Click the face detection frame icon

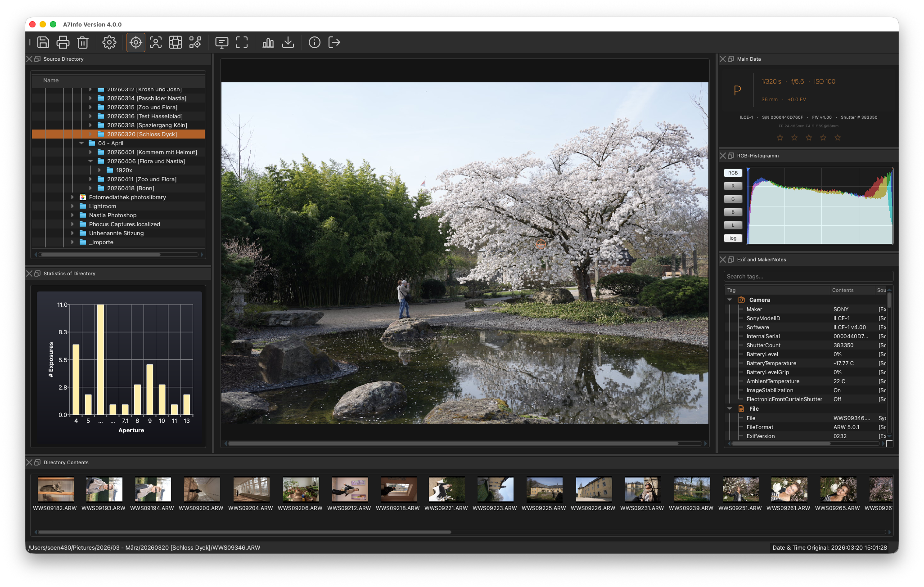(x=156, y=42)
